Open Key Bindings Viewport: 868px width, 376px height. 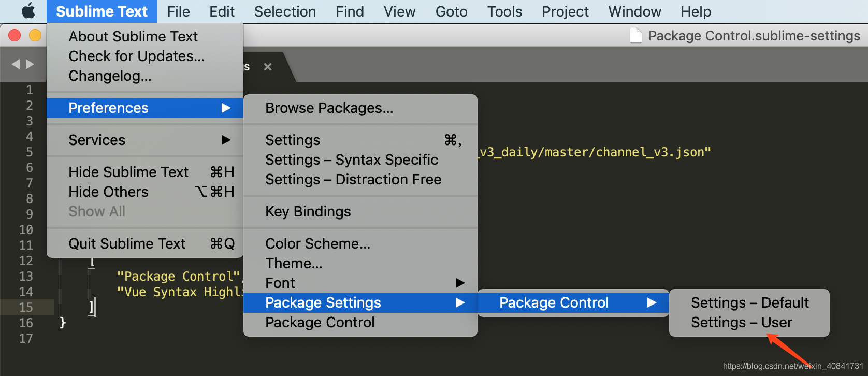click(360, 211)
